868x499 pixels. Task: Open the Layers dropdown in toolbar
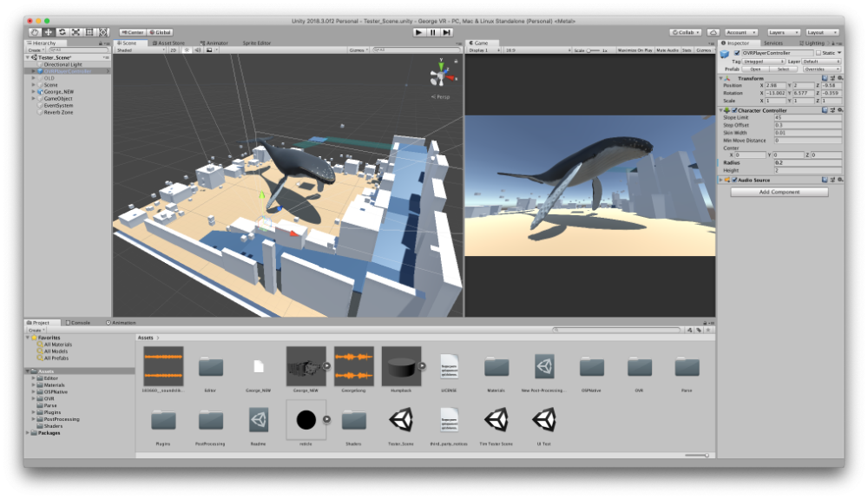point(783,32)
